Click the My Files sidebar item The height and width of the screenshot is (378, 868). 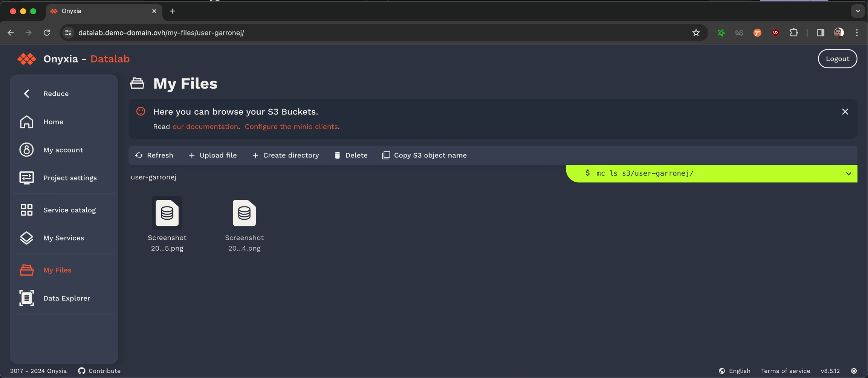57,270
